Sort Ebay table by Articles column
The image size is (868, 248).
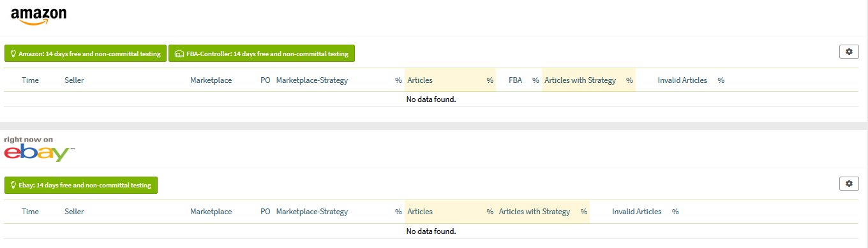coord(420,212)
